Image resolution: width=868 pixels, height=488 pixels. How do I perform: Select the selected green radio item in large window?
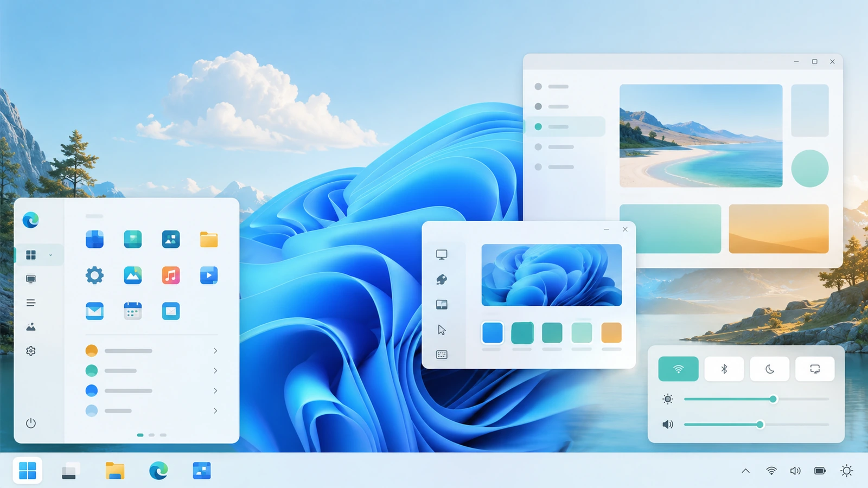(x=538, y=127)
